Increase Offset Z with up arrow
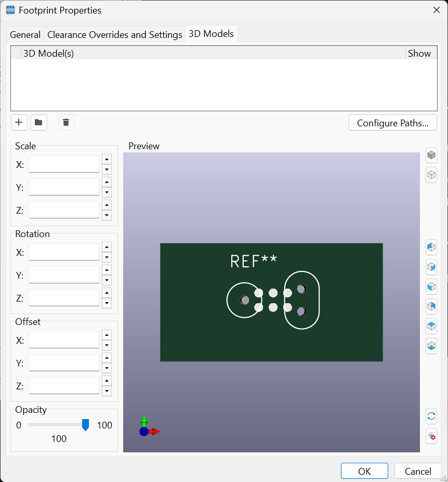448x482 pixels. 107,381
